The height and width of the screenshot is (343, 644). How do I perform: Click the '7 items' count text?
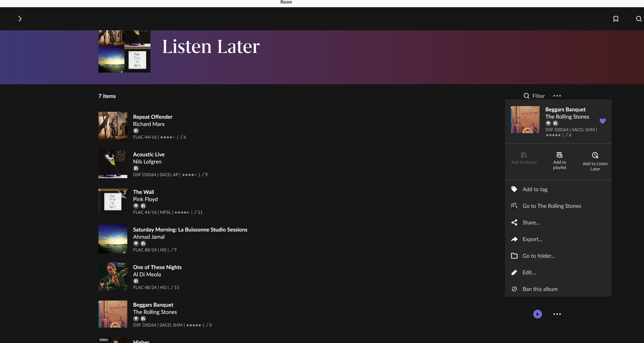click(107, 96)
